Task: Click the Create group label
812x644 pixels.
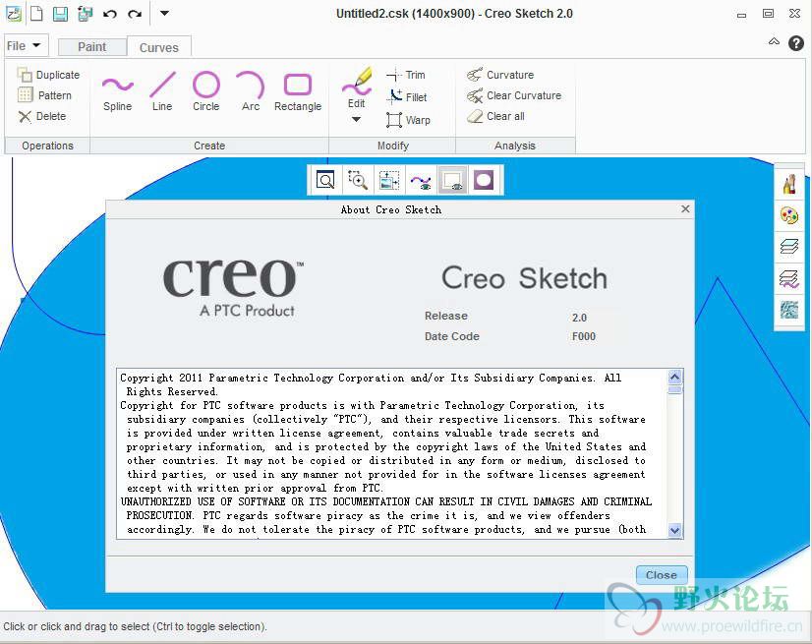Action: click(x=209, y=146)
